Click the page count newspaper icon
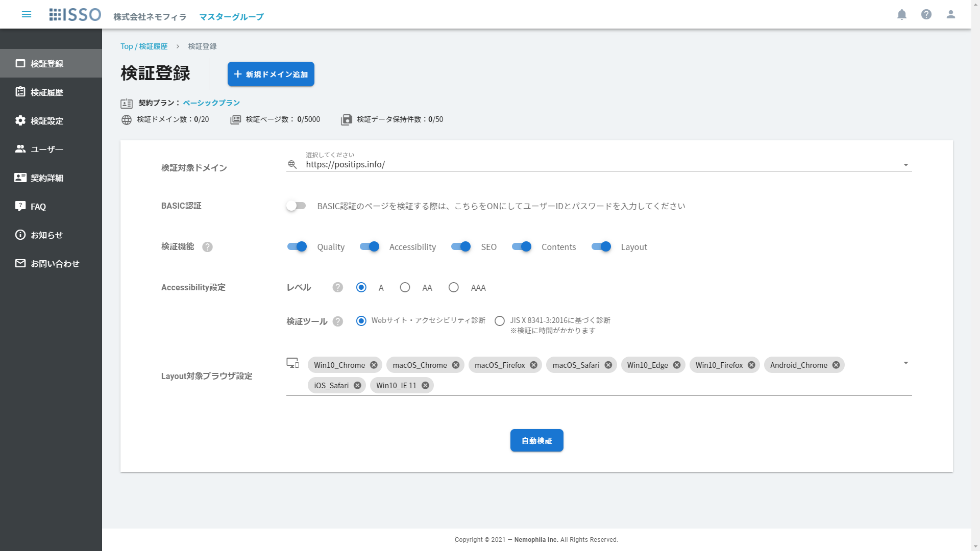 tap(235, 120)
